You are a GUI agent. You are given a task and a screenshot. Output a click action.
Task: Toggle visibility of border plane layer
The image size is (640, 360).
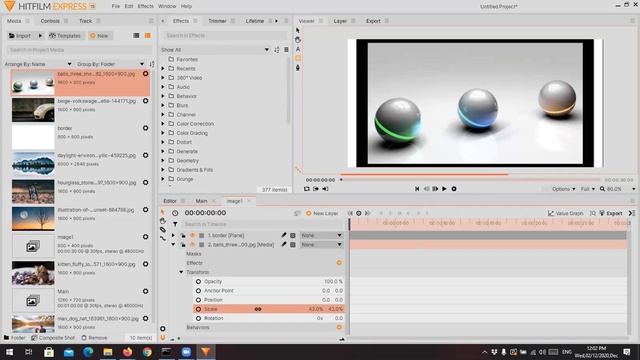[192, 236]
